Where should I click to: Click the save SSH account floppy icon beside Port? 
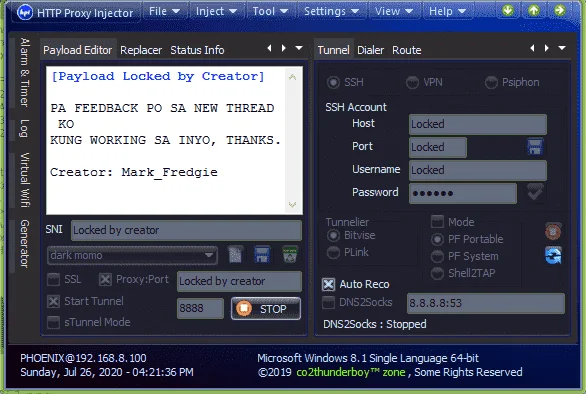535,147
